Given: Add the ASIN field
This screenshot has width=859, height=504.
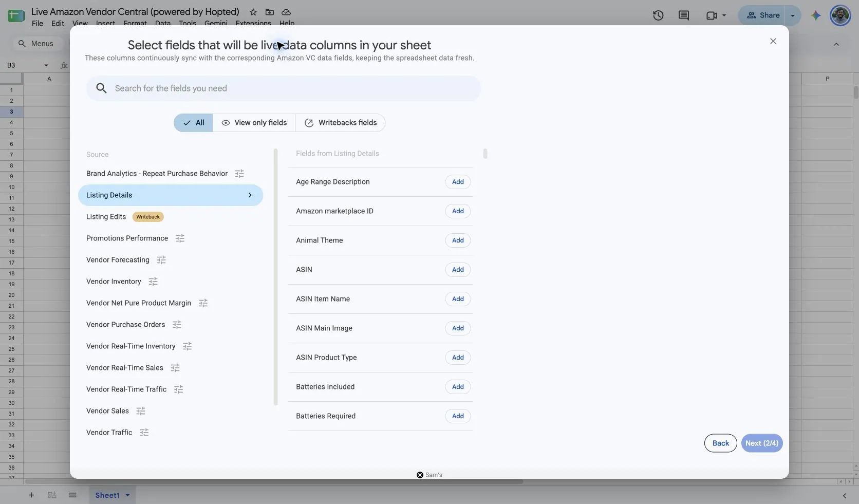Looking at the screenshot, I should pos(458,270).
